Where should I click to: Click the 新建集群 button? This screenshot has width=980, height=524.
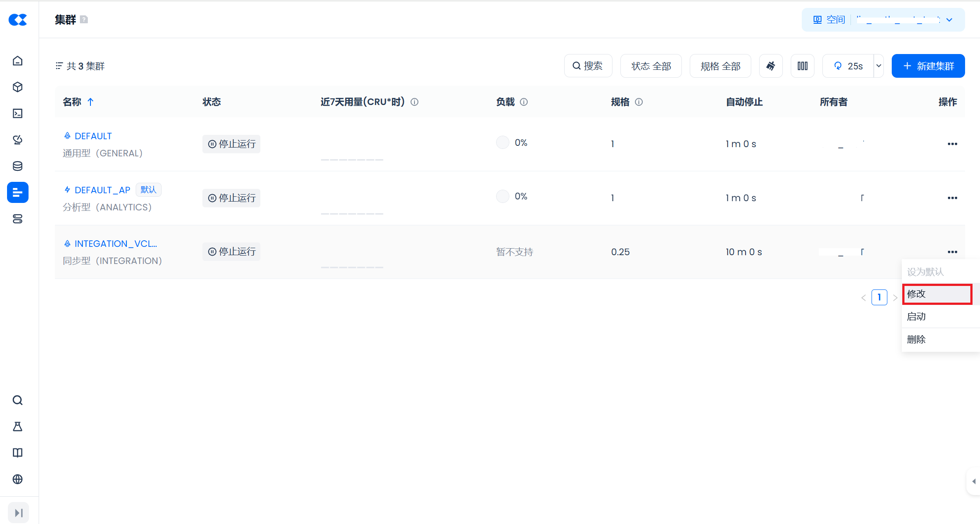[x=928, y=66]
